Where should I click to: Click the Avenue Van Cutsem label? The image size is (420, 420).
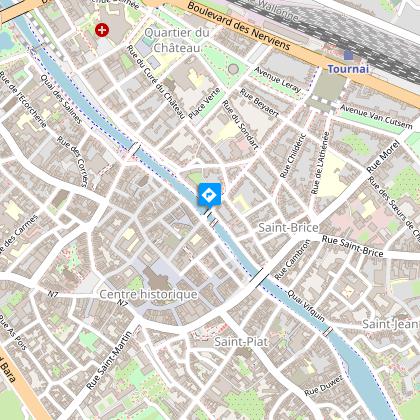coord(376,117)
